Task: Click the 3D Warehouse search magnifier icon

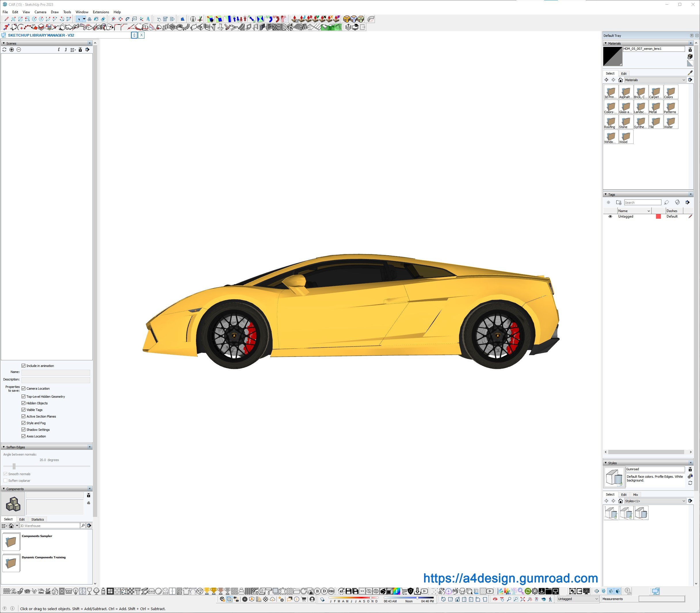Action: [83, 526]
